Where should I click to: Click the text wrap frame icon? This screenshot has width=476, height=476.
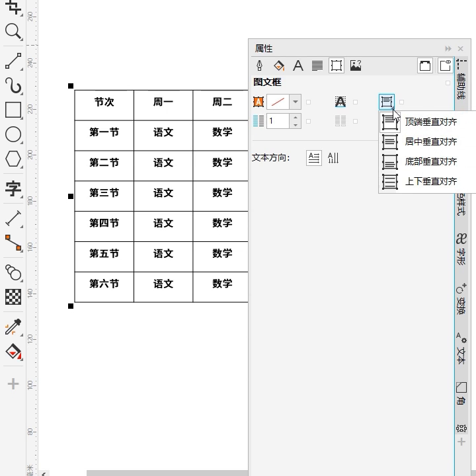[x=340, y=102]
